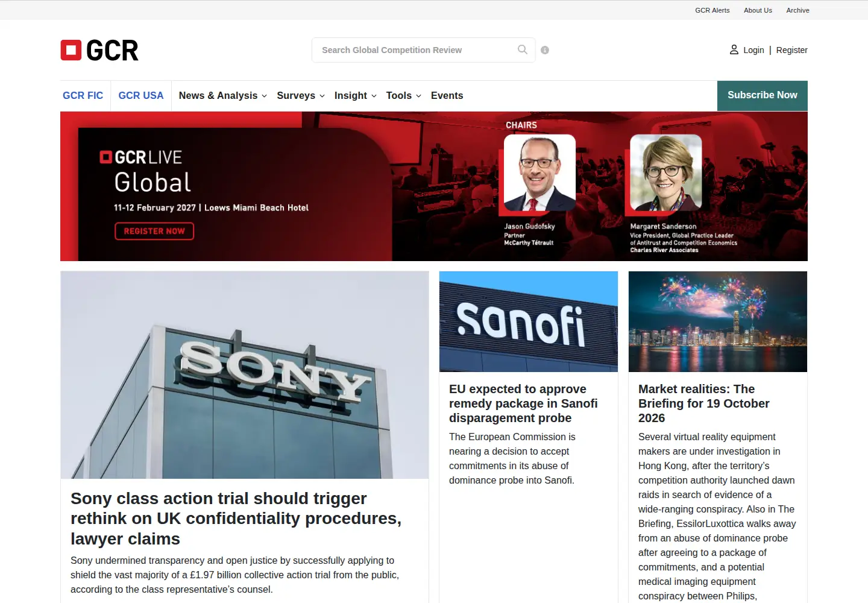868x603 pixels.
Task: Switch to the GCR FIC tab
Action: pyautogui.click(x=83, y=95)
